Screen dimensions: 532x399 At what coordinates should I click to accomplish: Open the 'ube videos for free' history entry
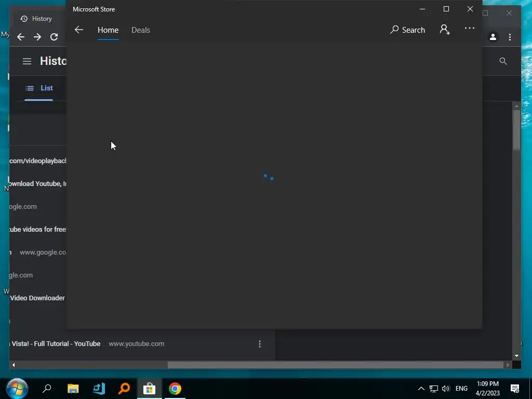click(x=37, y=229)
